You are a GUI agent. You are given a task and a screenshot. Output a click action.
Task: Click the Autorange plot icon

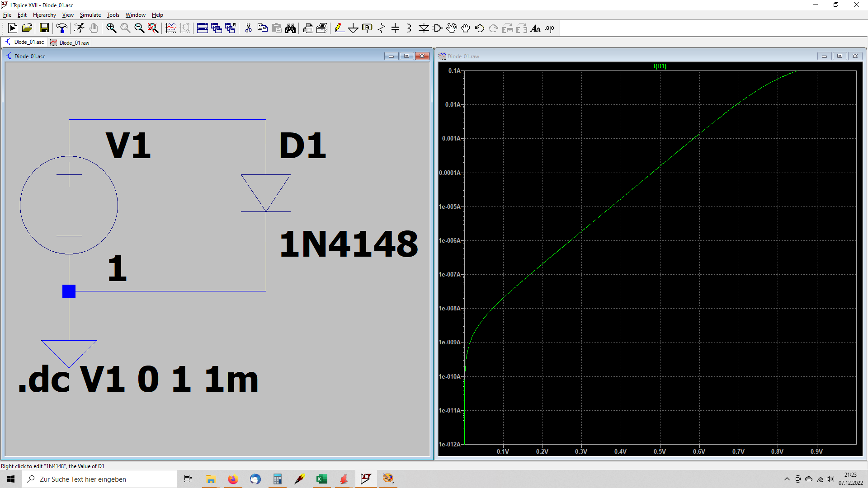pos(171,28)
